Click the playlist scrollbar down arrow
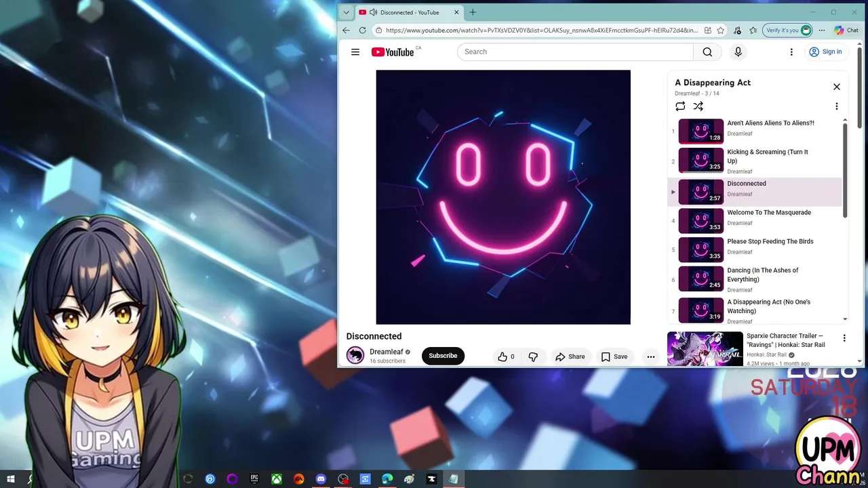Viewport: 868px width, 488px height. click(845, 319)
